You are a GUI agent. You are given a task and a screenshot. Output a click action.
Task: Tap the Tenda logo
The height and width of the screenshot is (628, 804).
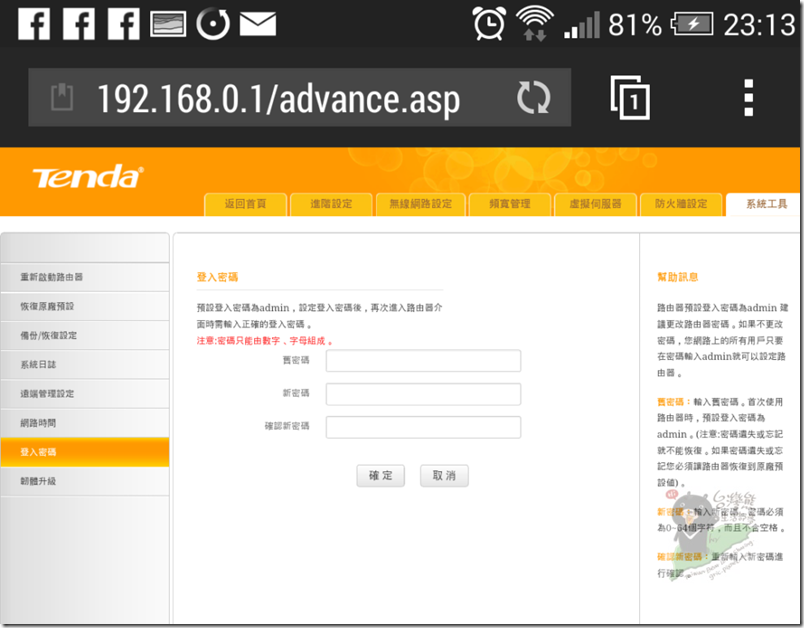point(88,177)
